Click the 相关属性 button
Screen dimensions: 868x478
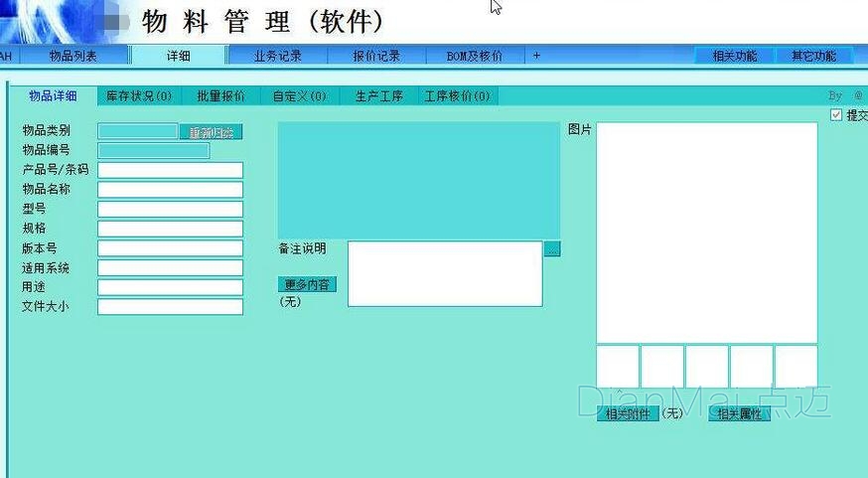point(740,413)
